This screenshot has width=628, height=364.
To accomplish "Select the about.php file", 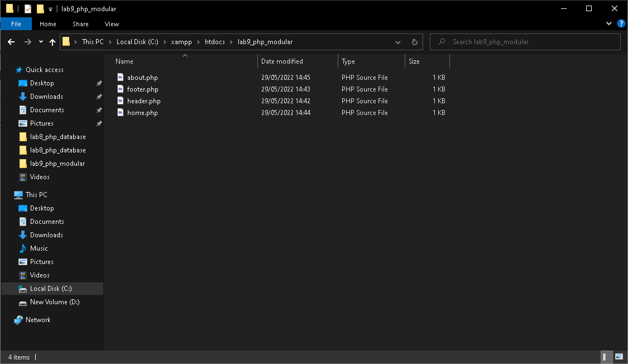I will (142, 77).
